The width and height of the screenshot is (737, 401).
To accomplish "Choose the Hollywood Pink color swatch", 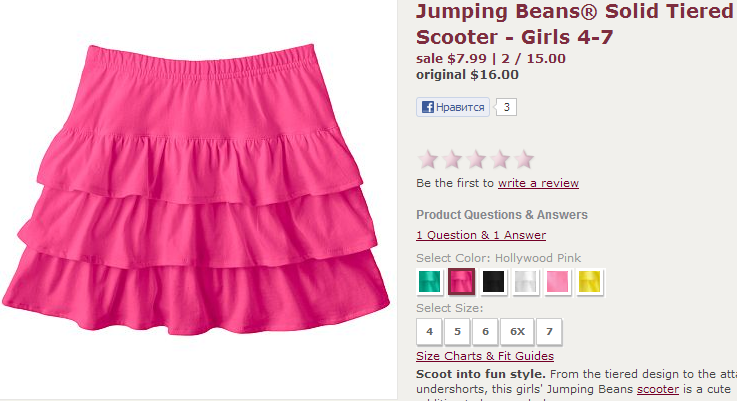I will pyautogui.click(x=461, y=282).
